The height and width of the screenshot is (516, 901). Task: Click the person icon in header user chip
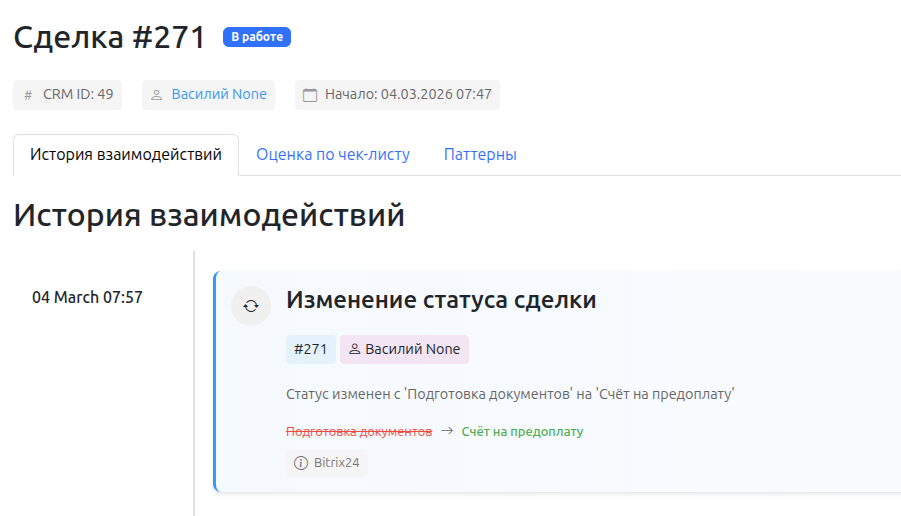pyautogui.click(x=156, y=95)
